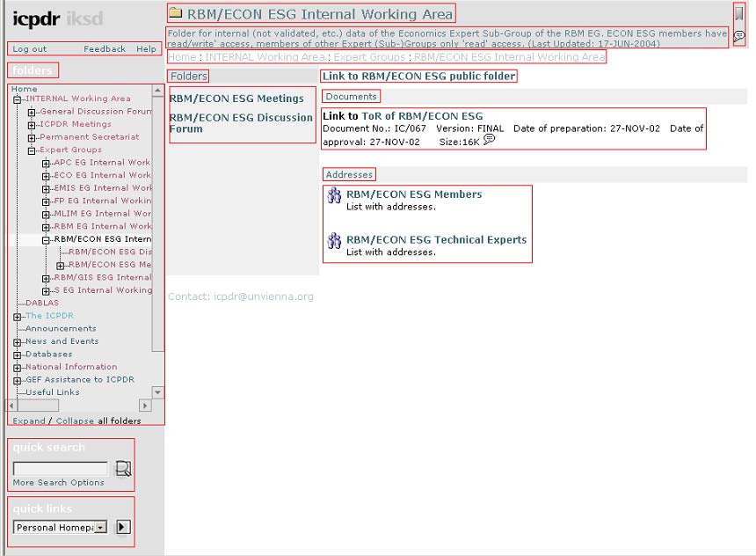This screenshot has width=756, height=556.
Task: Expand the Databases tree node
Action: [18, 355]
